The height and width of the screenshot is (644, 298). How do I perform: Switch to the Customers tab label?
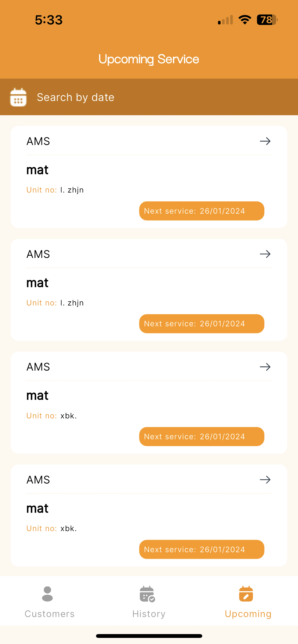[50, 614]
